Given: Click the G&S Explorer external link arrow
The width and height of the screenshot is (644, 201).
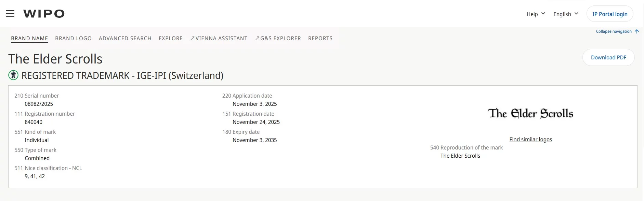Looking at the screenshot, I should pos(257,39).
